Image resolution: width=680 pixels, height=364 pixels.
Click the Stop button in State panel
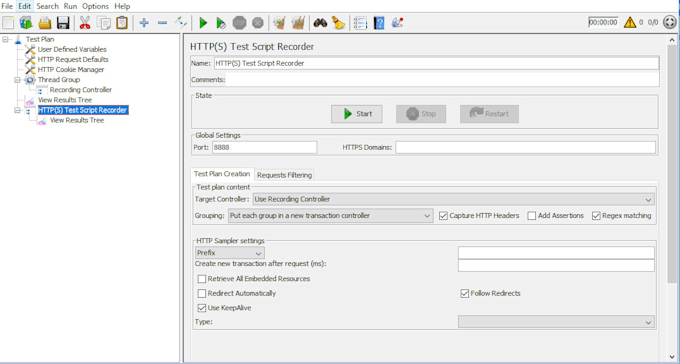[x=421, y=114]
